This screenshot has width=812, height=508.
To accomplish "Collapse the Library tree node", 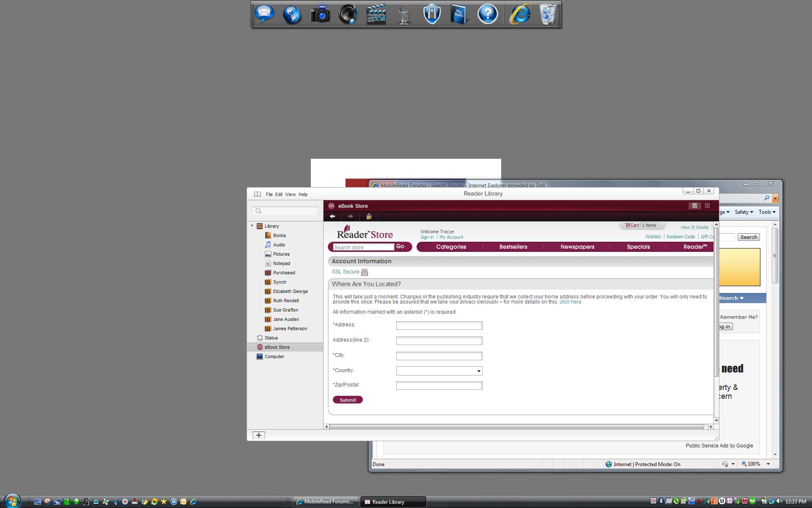I will tap(252, 226).
